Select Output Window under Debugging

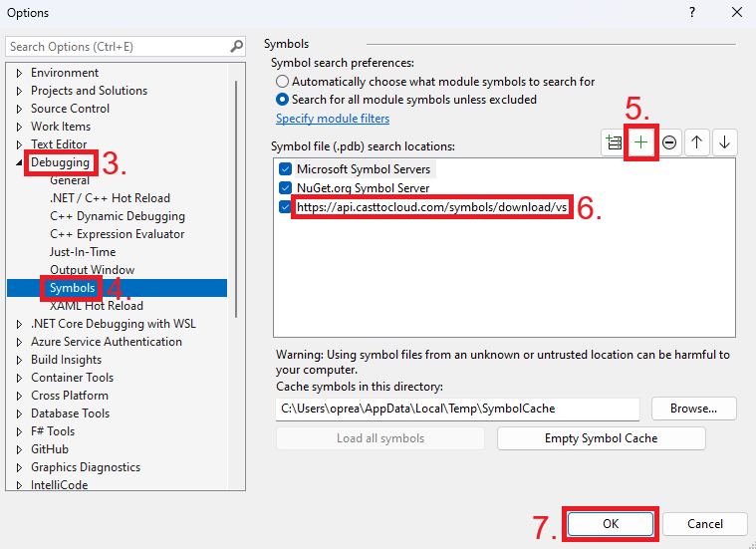click(x=92, y=270)
